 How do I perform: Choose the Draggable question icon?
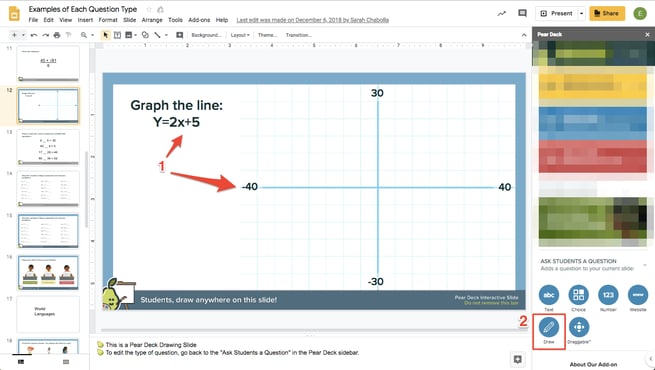tap(579, 327)
